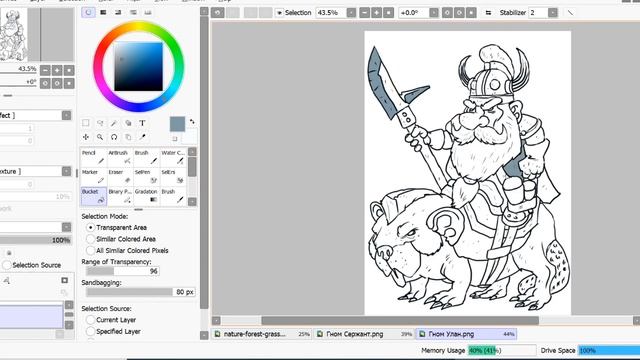Select the SelPen tool
Screen dimensions: 640x360
tap(147, 177)
